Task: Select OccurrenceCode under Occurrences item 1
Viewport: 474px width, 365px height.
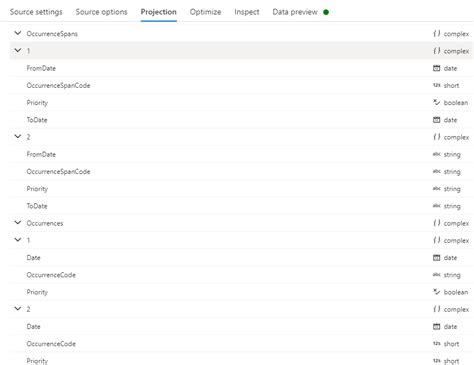Action: point(51,275)
